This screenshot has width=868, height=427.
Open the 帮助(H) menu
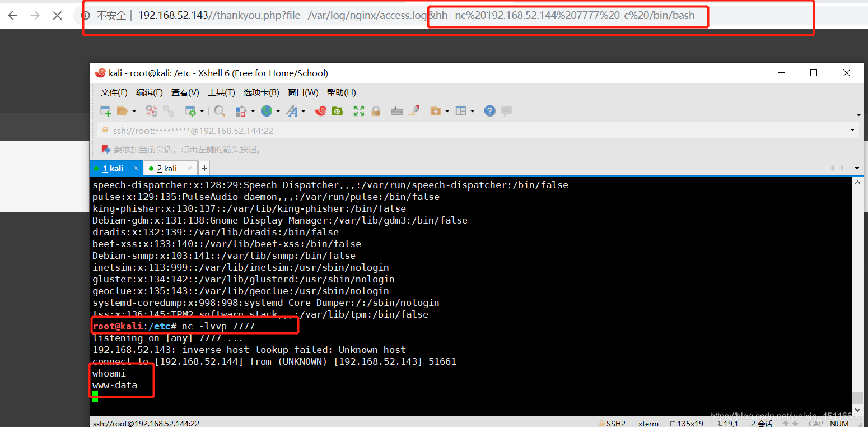(342, 92)
